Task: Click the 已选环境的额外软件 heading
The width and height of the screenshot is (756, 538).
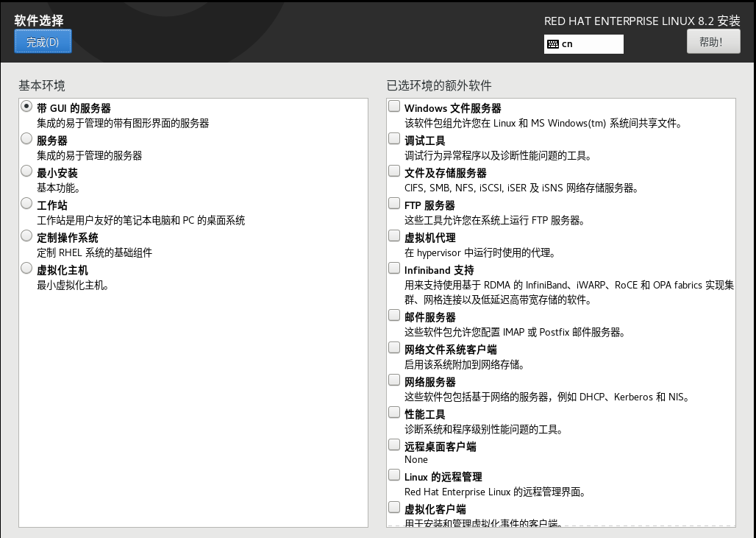Action: click(439, 86)
